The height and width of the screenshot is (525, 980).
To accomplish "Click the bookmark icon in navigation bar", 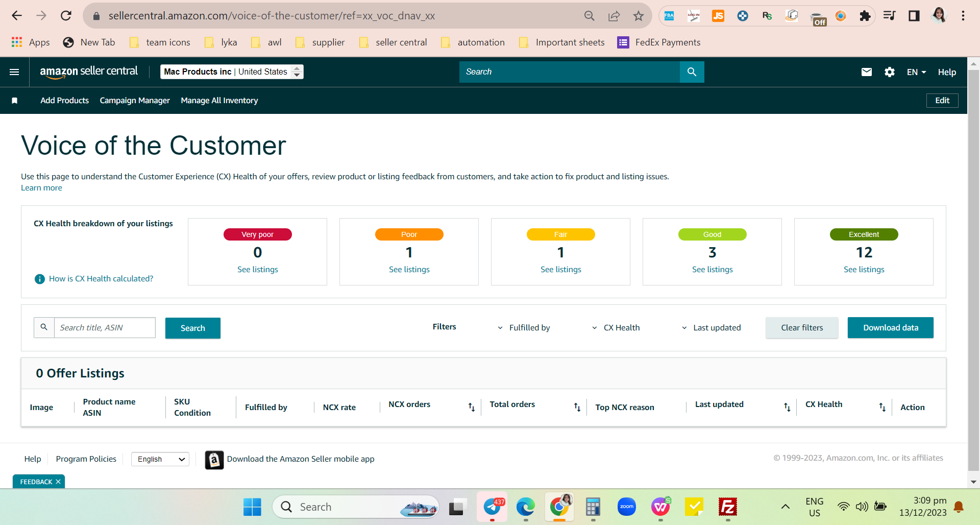I will 15,101.
